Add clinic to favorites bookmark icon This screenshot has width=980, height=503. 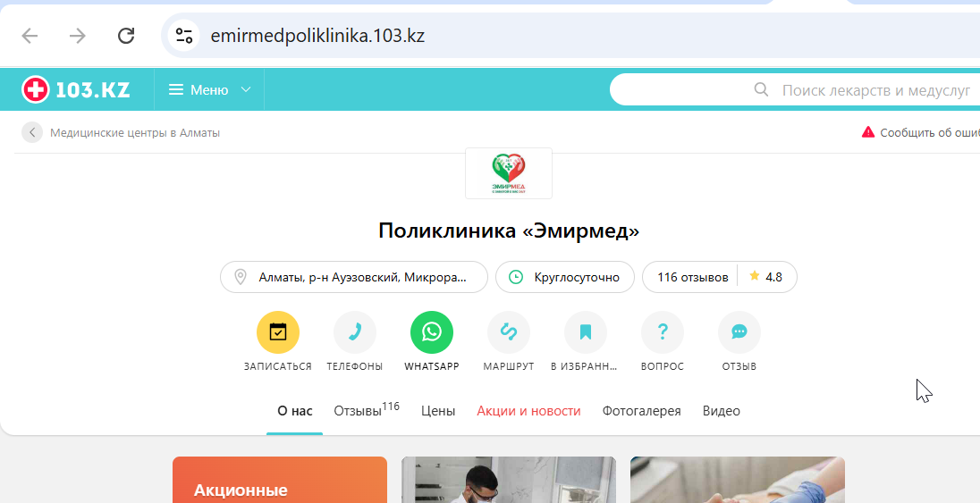586,332
